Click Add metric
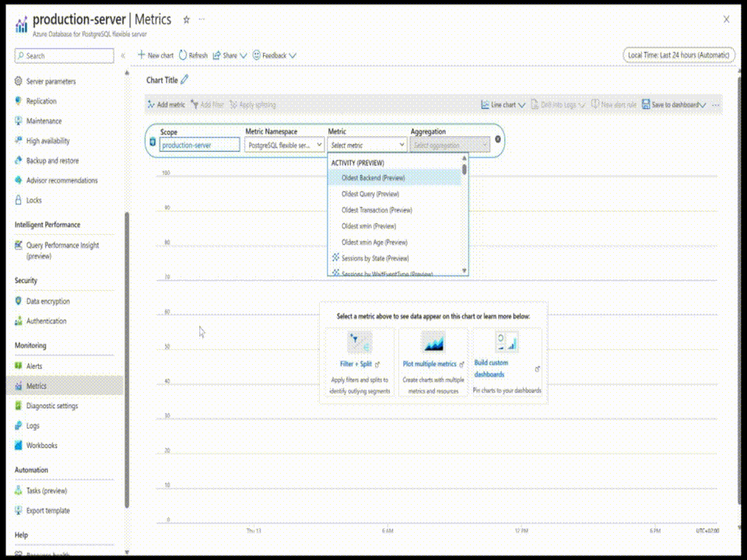747x560 pixels. (x=167, y=105)
